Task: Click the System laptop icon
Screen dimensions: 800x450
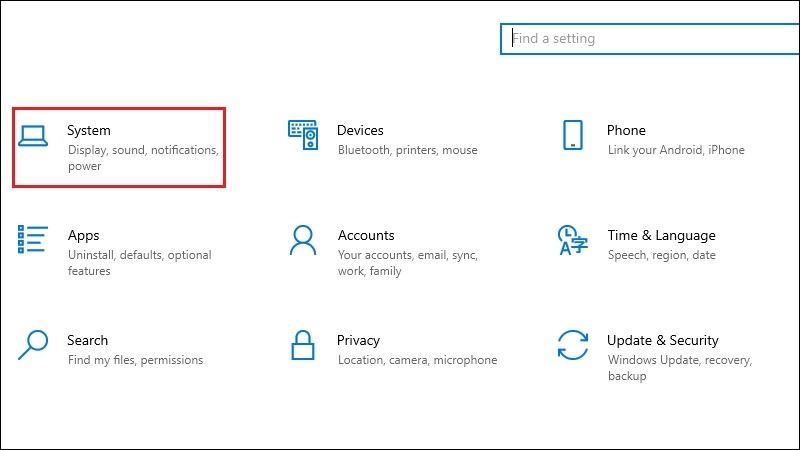Action: tap(33, 136)
